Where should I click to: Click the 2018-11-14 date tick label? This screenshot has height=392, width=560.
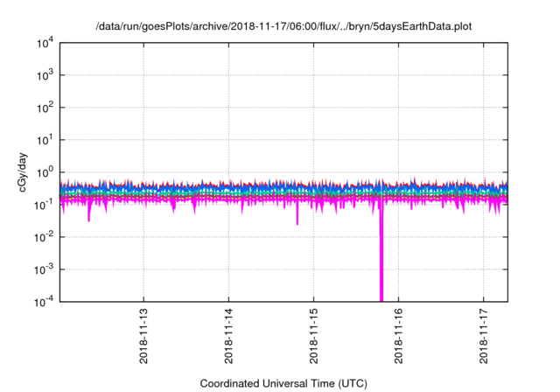point(228,336)
